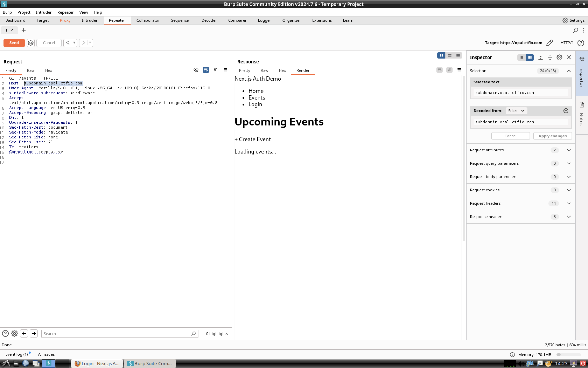
Task: Switch to the Proxy tab
Action: tap(65, 21)
